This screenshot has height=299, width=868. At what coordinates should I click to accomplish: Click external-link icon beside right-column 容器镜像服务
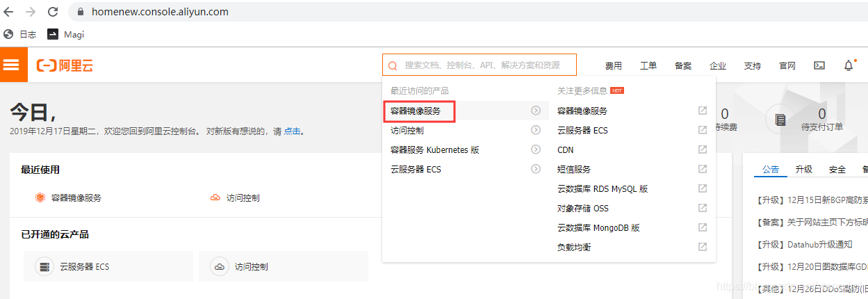click(703, 111)
